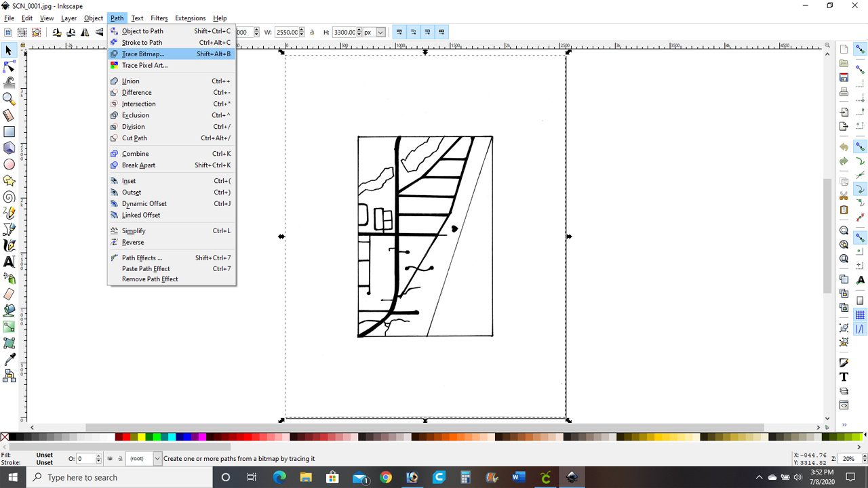Select the Measure ruler tool
The image size is (868, 488).
pos(9,116)
